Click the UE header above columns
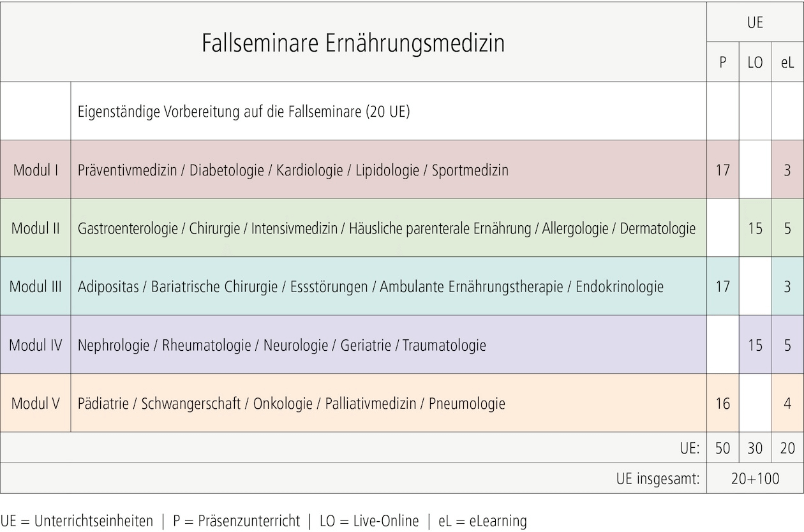804x532 pixels. [x=755, y=23]
